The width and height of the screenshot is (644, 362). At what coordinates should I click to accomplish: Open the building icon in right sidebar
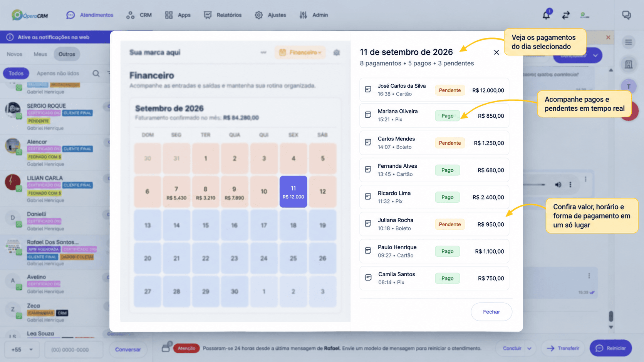tap(629, 64)
